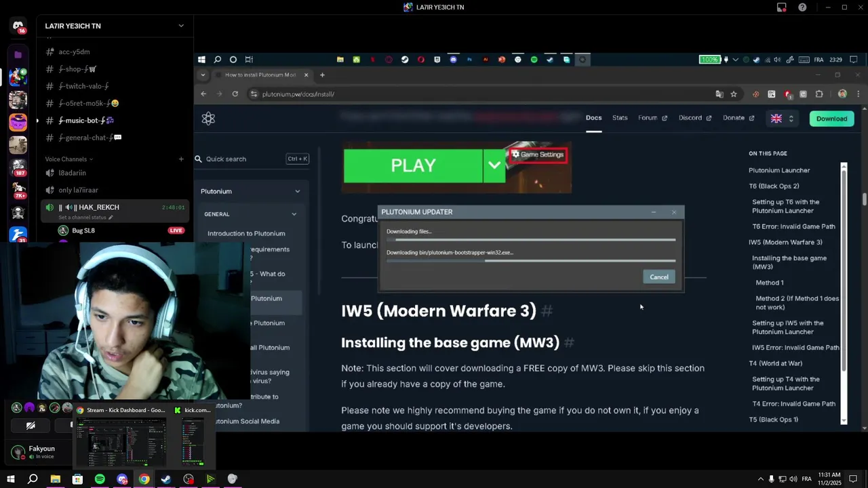868x488 pixels.
Task: Click the green PLAY button
Action: coord(413,165)
